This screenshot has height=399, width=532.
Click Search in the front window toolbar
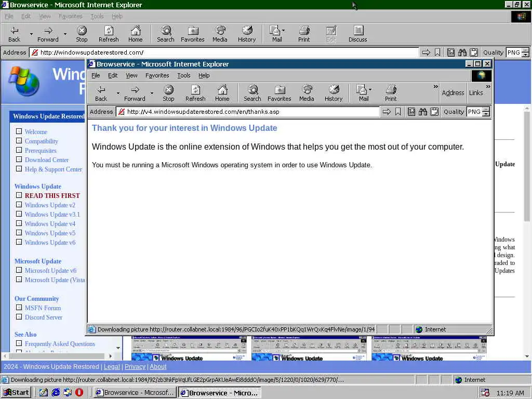[252, 94]
